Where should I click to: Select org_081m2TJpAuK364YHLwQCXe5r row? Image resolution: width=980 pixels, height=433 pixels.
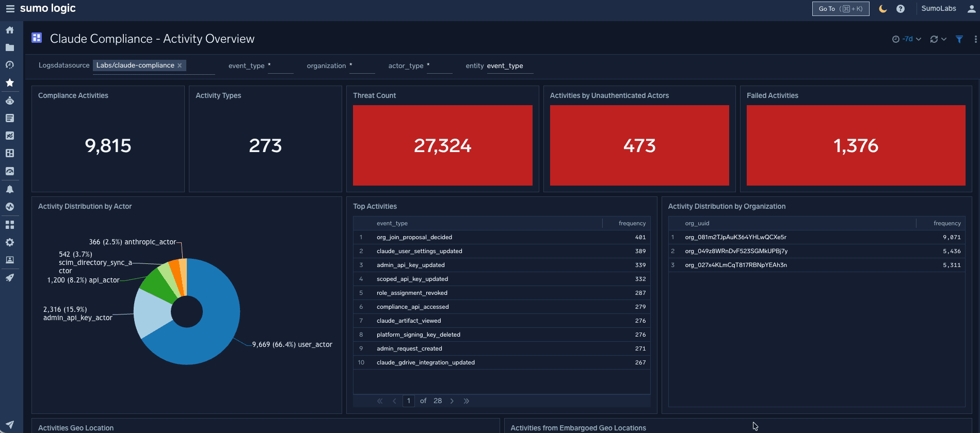(x=816, y=237)
